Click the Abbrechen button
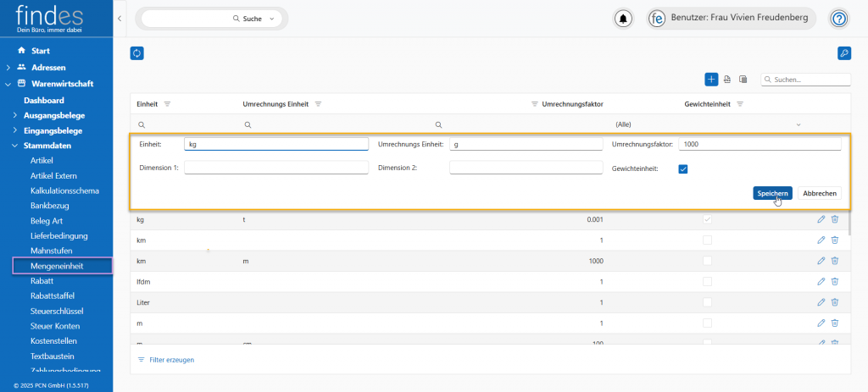Viewport: 868px width, 392px height. [820, 193]
